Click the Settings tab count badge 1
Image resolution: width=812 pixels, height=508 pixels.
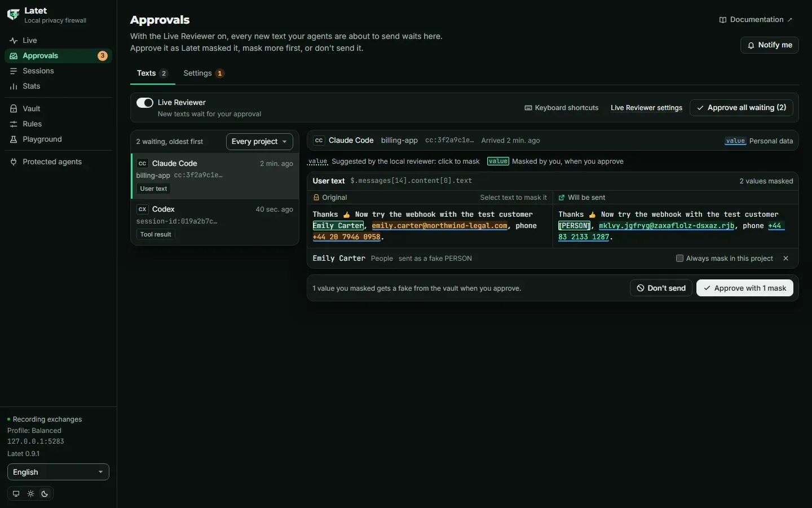click(x=220, y=73)
